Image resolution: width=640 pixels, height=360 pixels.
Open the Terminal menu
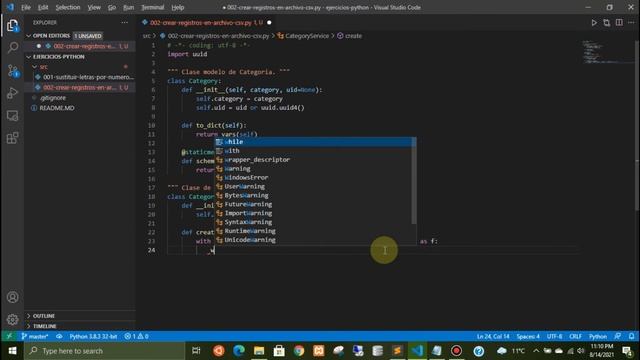pos(153,7)
